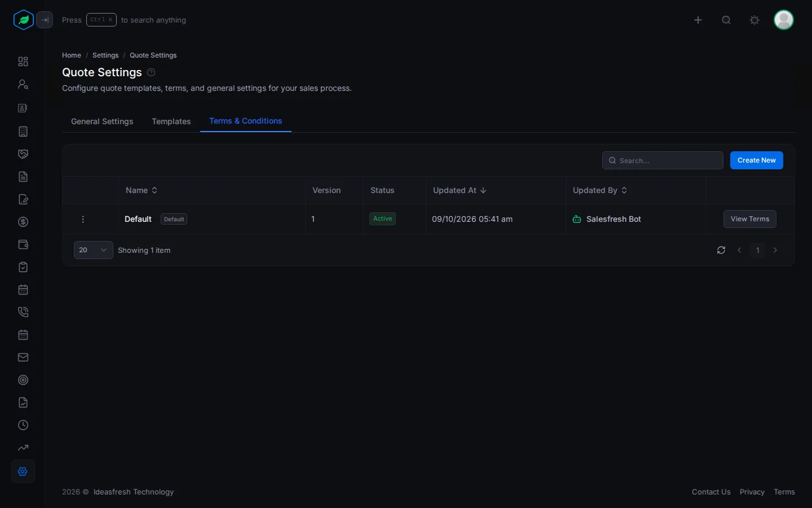Image resolution: width=812 pixels, height=508 pixels.
Task: Open row actions menu for Default
Action: pyautogui.click(x=83, y=219)
